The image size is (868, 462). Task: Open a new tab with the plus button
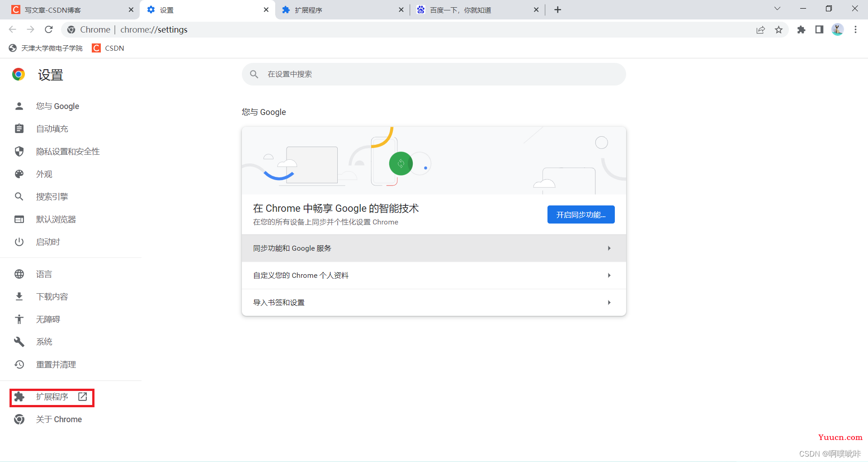point(557,10)
